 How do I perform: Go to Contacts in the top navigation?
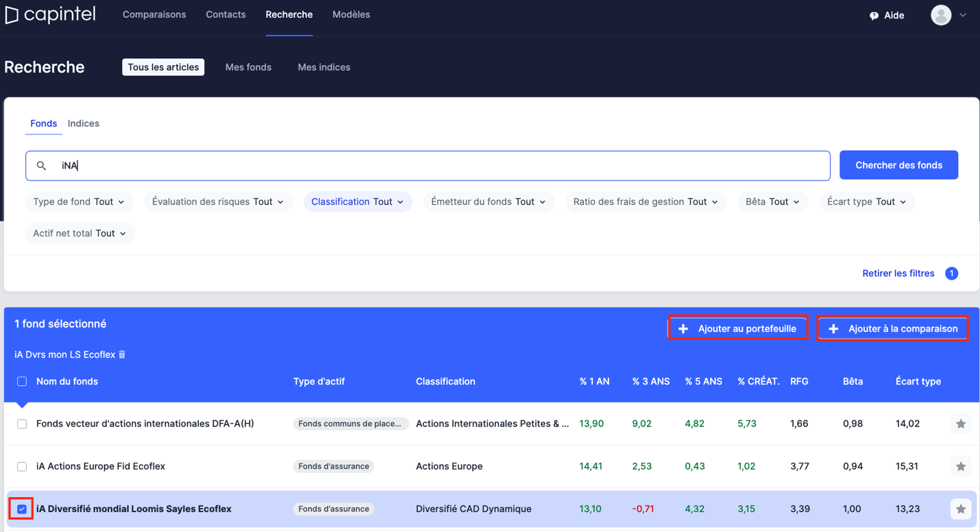pos(225,14)
